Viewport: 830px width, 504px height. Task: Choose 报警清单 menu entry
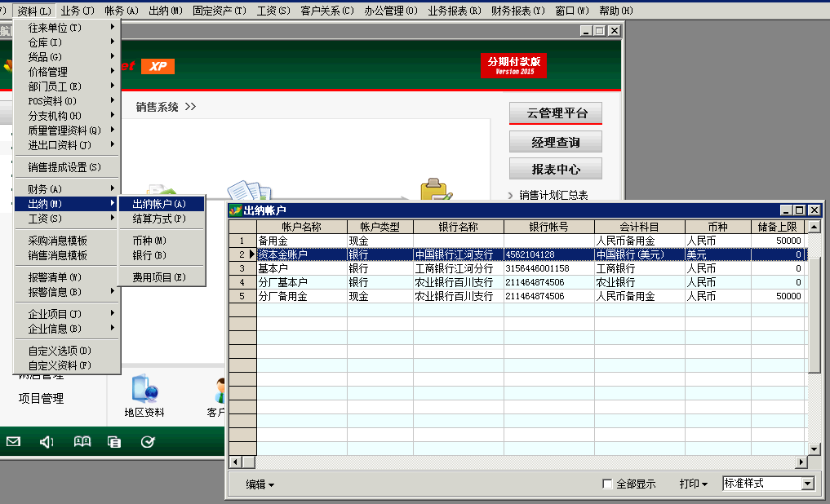(67, 277)
